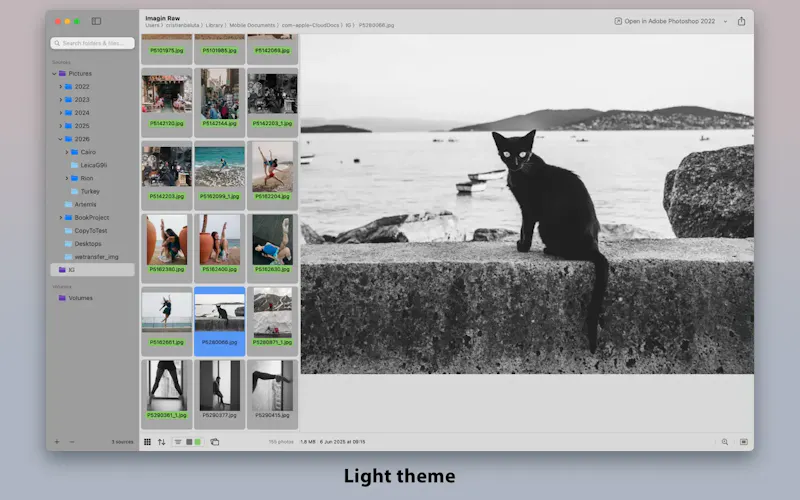
Task: Select the Turkey folder
Action: click(x=92, y=191)
